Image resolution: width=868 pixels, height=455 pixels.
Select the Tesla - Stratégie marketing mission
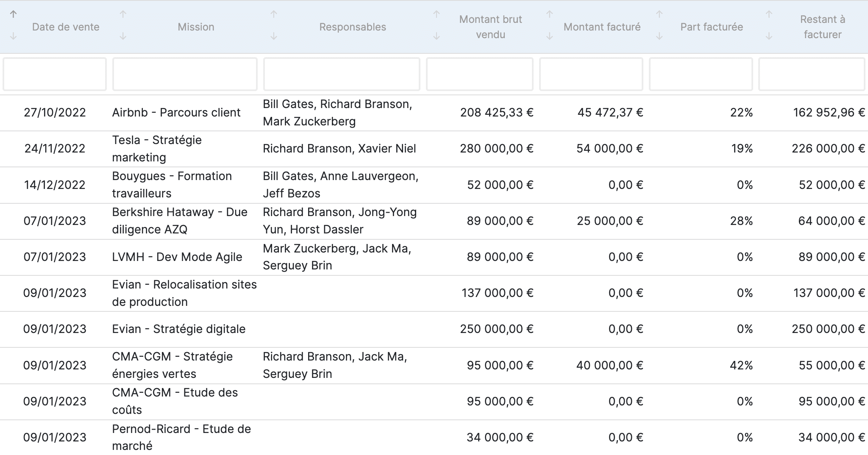click(x=157, y=149)
